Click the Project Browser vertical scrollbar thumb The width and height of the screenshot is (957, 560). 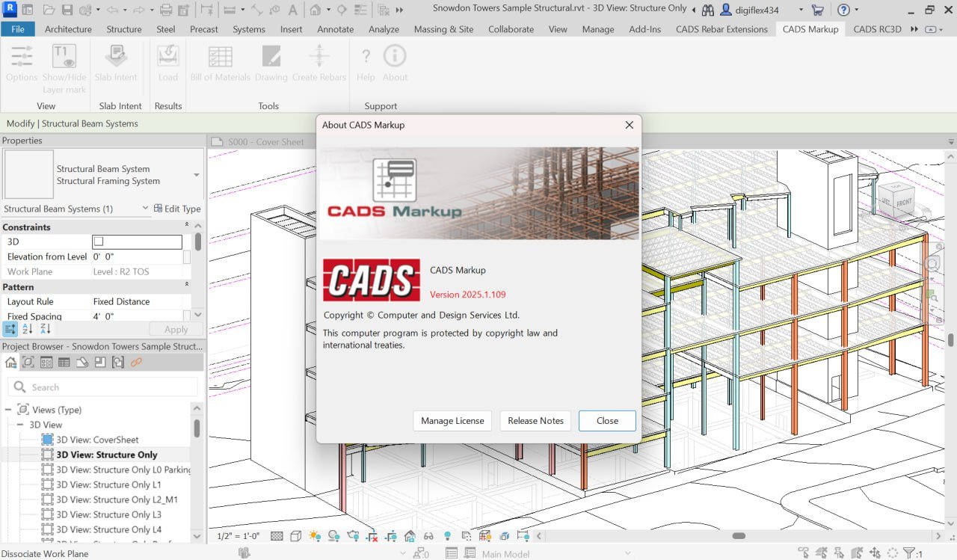point(197,428)
